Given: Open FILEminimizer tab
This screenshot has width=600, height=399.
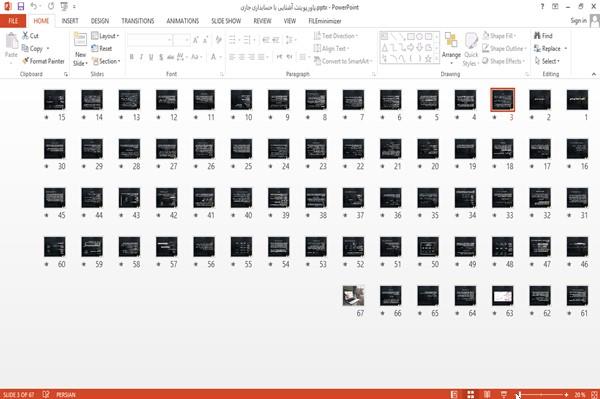Looking at the screenshot, I should coord(324,21).
